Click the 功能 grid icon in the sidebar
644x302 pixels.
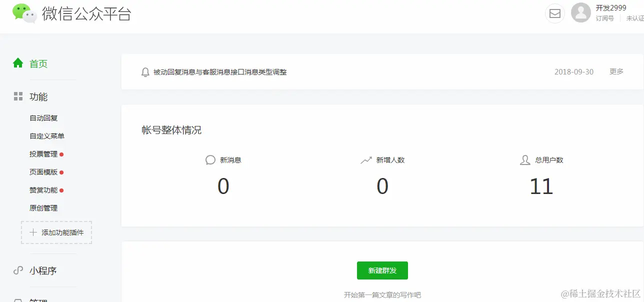18,96
